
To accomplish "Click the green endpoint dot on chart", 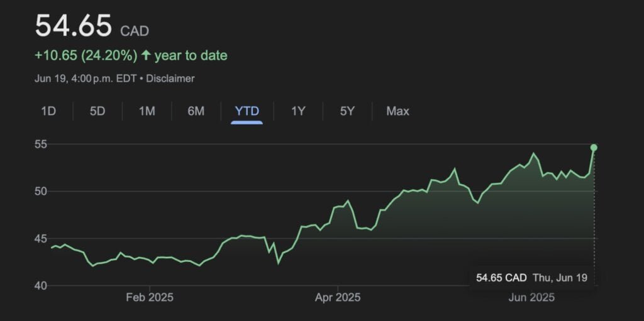I will 594,148.
